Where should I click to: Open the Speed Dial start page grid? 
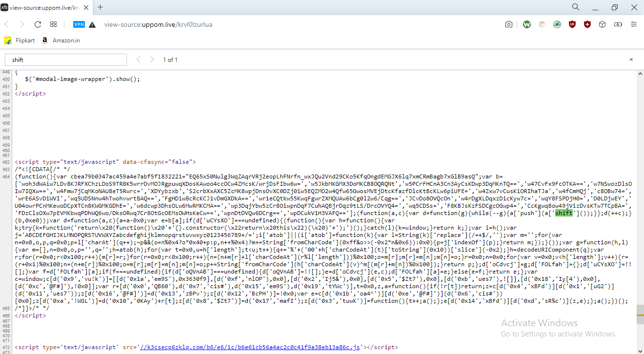pyautogui.click(x=54, y=24)
